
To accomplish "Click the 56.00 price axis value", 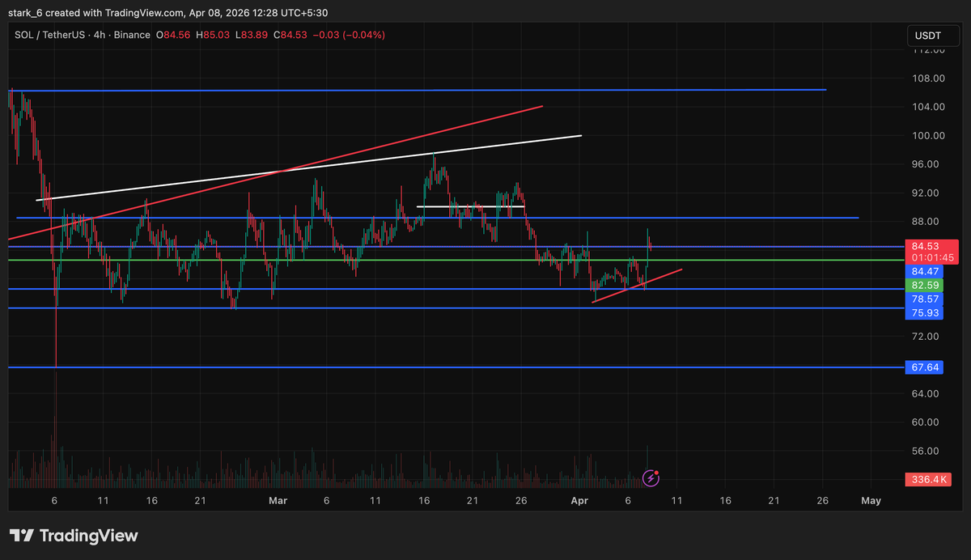I will coord(926,452).
